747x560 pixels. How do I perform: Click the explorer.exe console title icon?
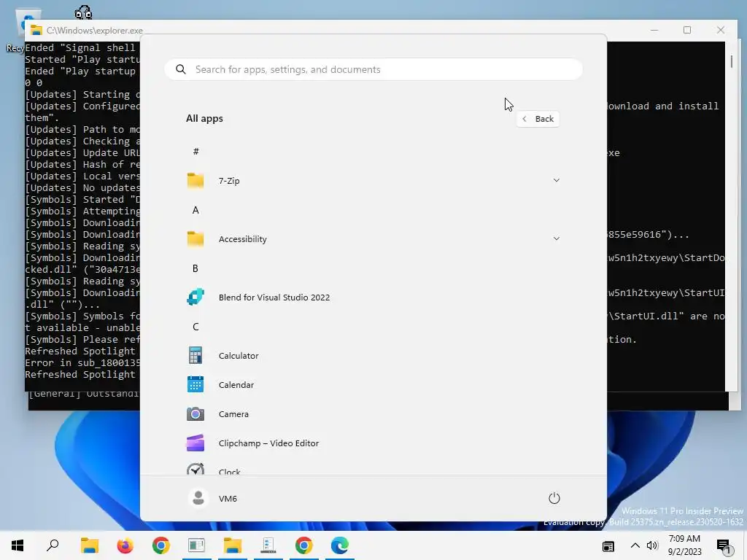point(36,30)
